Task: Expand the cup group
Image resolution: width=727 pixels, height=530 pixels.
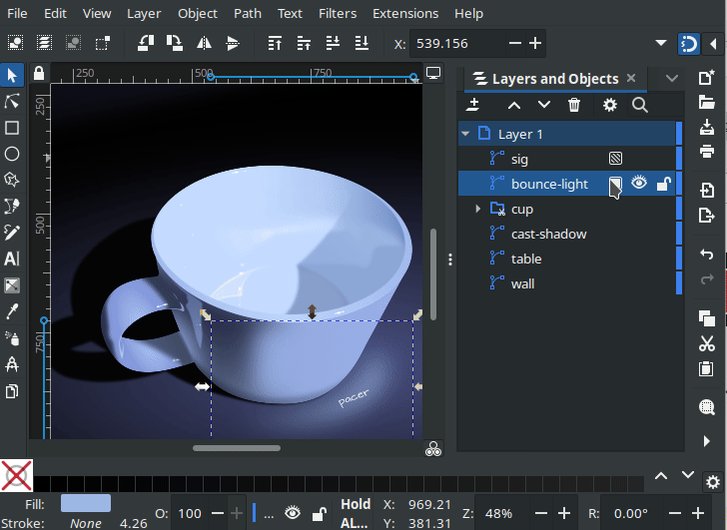Action: pyautogui.click(x=478, y=209)
